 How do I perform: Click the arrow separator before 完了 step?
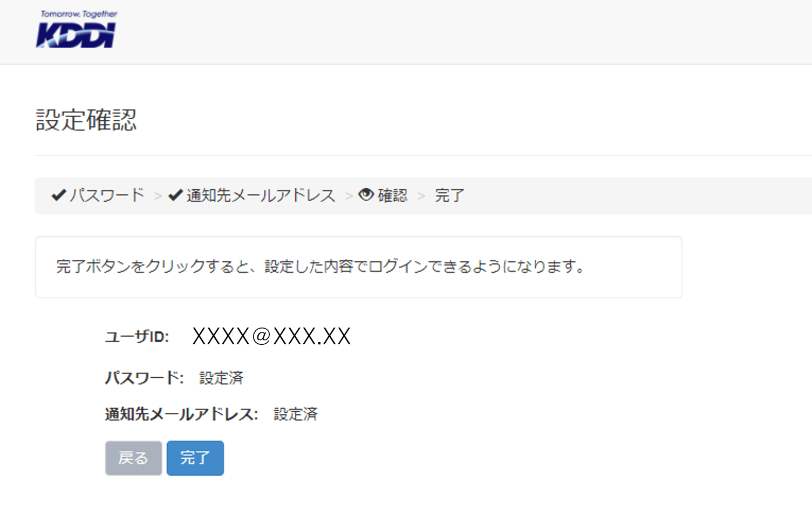tap(421, 196)
